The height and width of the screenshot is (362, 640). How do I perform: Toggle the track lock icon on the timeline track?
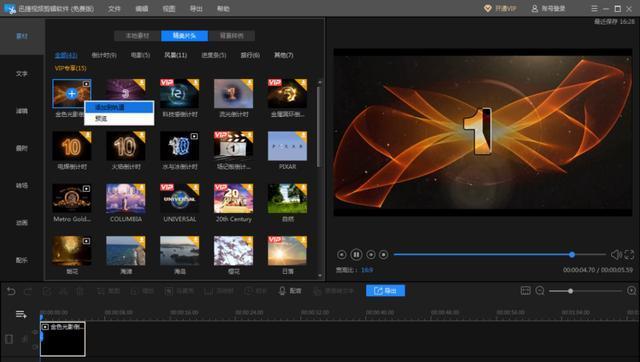pyautogui.click(x=9, y=339)
